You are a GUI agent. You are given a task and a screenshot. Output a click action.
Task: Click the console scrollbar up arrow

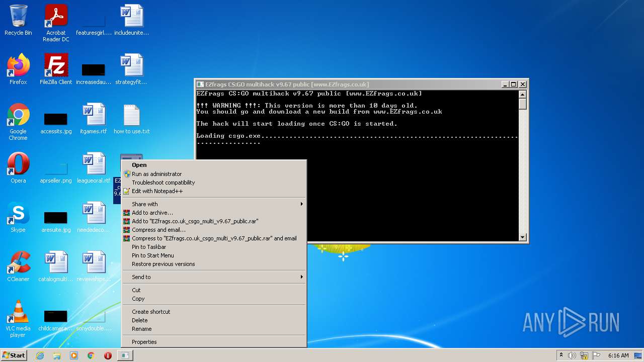click(x=522, y=95)
